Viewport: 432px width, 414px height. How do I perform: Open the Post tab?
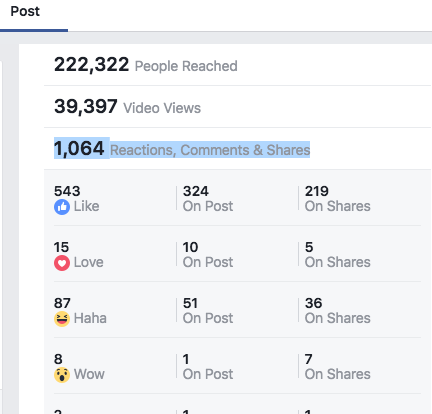[x=25, y=11]
